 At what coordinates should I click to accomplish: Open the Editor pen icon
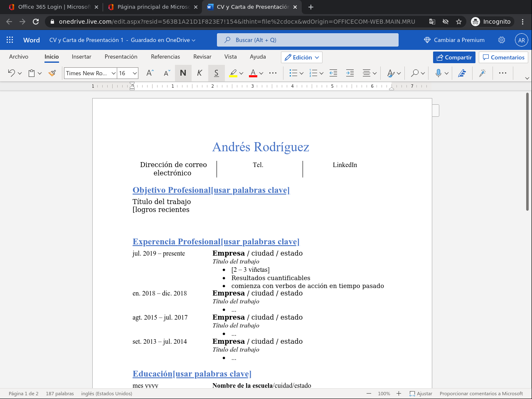pyautogui.click(x=462, y=73)
